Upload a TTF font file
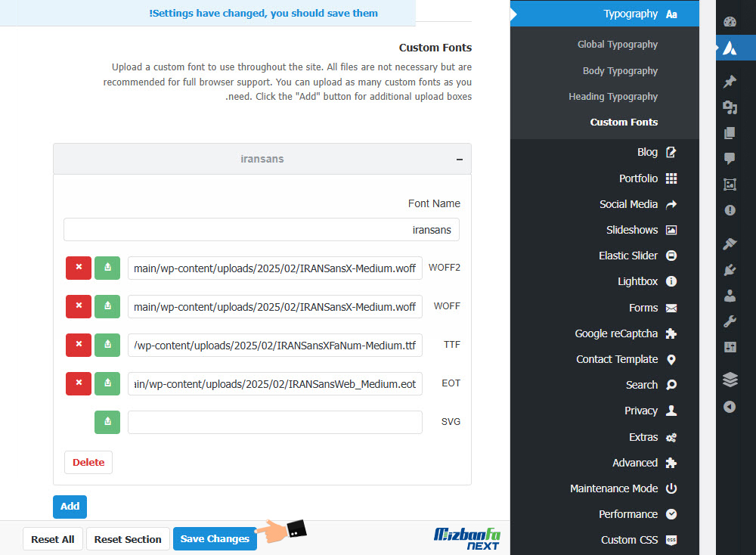The height and width of the screenshot is (555, 756). tap(107, 345)
